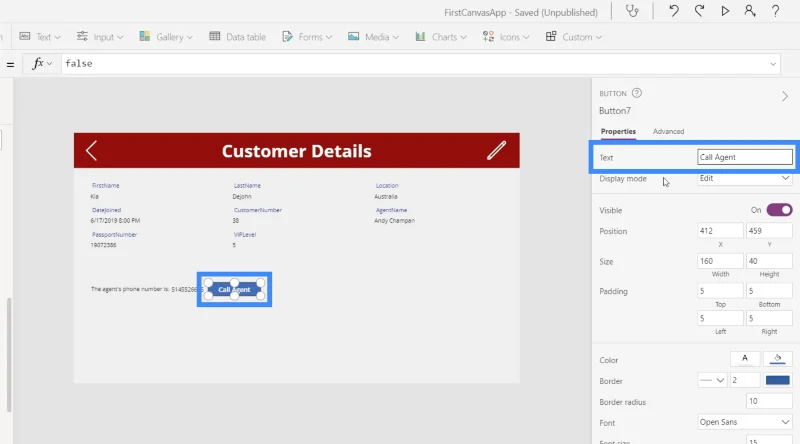
Task: Click the Text property field Call Agent
Action: click(744, 157)
